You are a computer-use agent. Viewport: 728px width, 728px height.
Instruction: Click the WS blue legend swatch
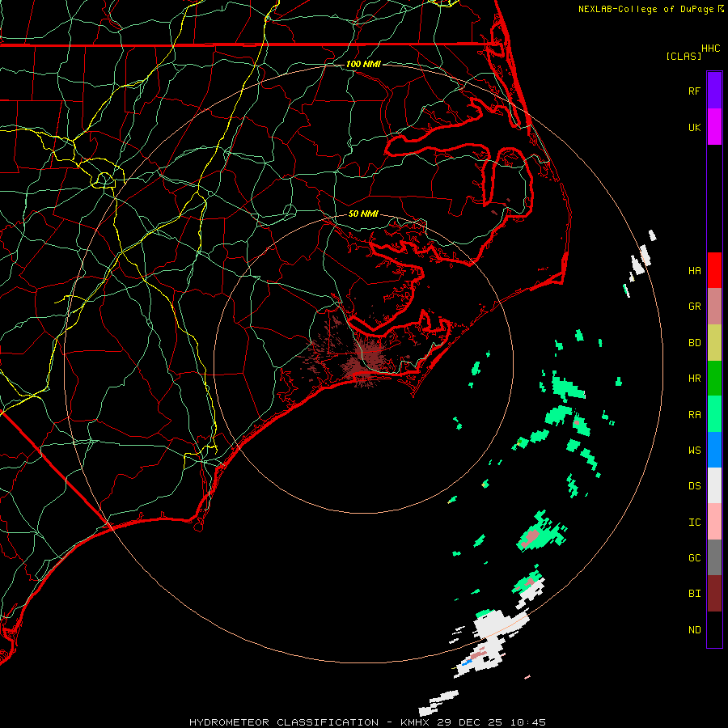click(714, 450)
